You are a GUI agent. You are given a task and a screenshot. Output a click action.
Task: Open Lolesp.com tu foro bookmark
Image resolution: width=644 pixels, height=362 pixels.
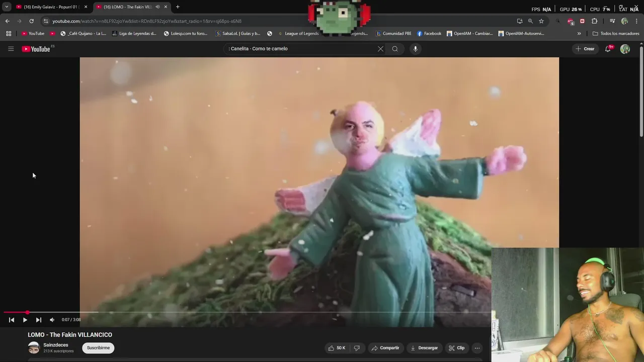coord(186,34)
